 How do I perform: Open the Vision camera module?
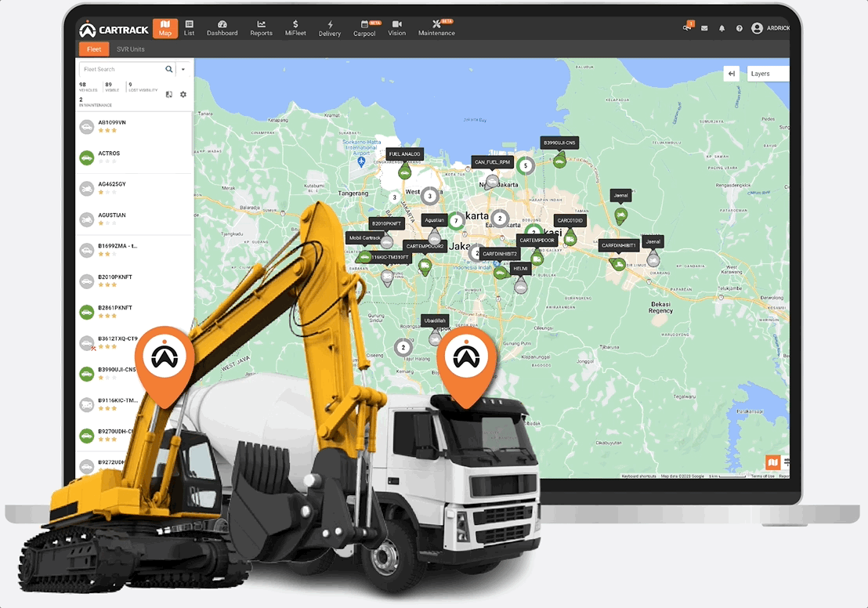[x=397, y=27]
